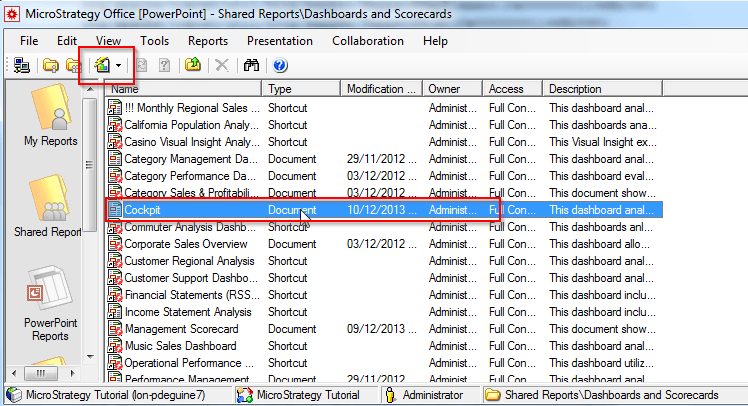Select the !!! Monthly Regional Sales shortcut

tap(384, 108)
